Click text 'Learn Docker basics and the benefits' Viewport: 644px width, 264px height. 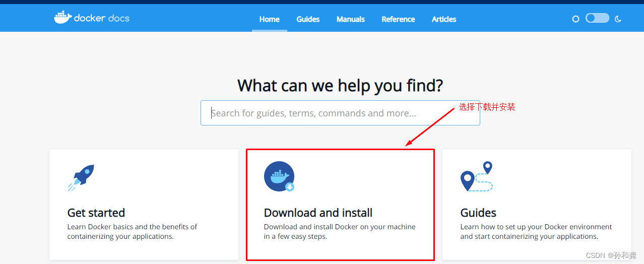tap(132, 227)
